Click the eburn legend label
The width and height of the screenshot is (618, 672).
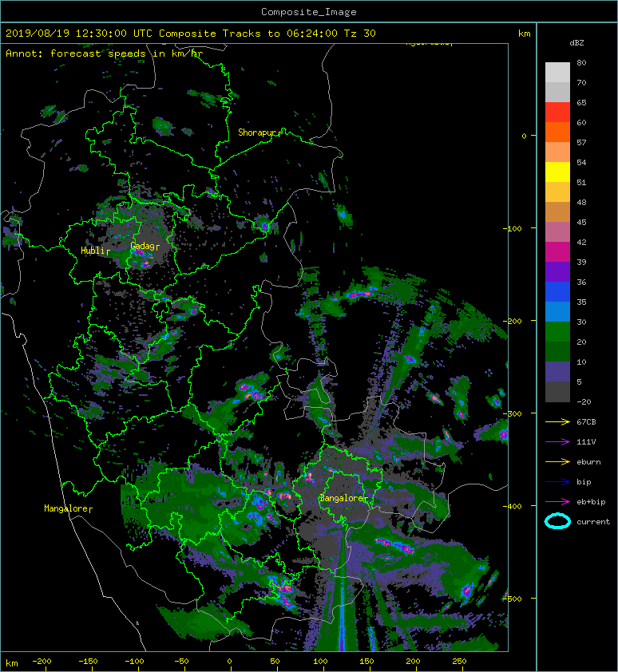(x=588, y=462)
